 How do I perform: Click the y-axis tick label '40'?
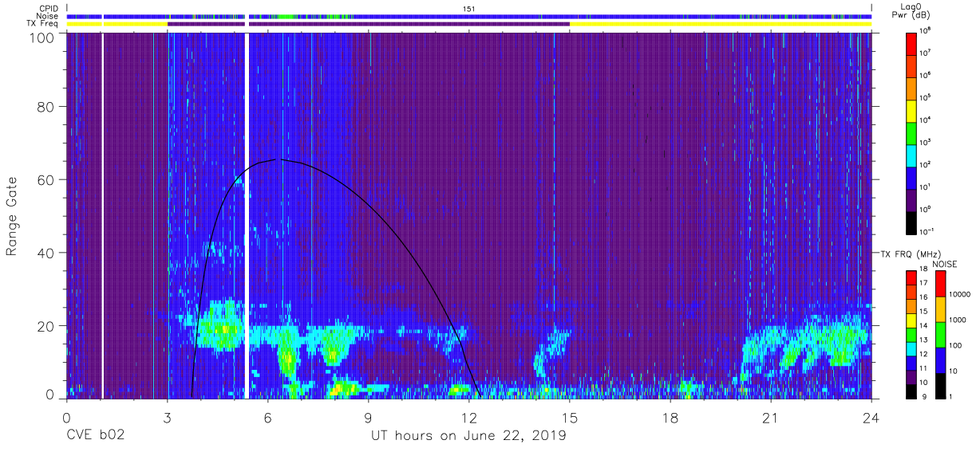[46, 253]
